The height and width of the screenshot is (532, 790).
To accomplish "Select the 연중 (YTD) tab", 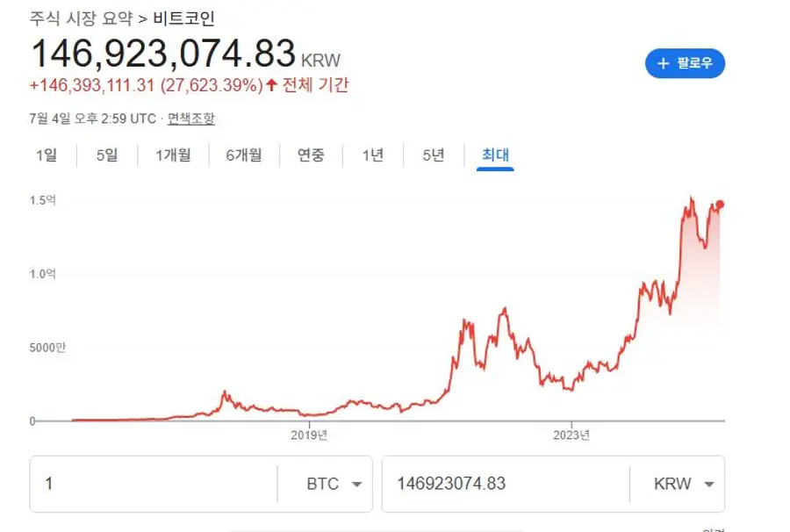I will click(311, 155).
